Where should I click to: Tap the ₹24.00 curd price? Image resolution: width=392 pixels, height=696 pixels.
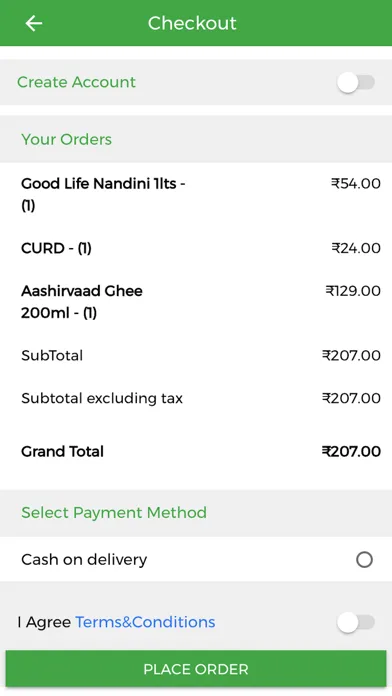[356, 248]
